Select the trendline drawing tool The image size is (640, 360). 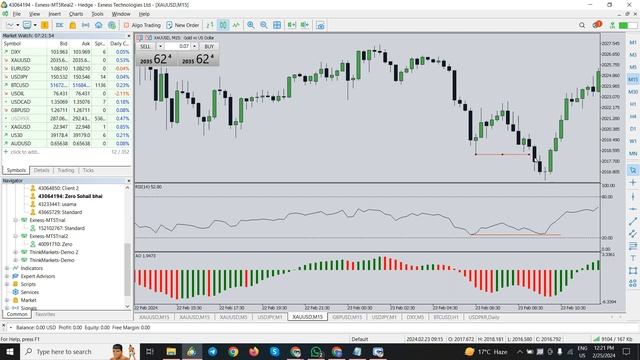(x=633, y=221)
